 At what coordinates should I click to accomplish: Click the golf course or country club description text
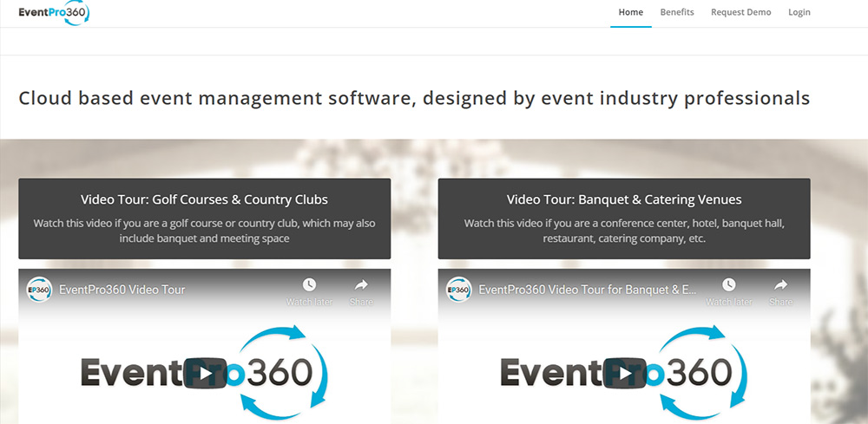click(204, 231)
